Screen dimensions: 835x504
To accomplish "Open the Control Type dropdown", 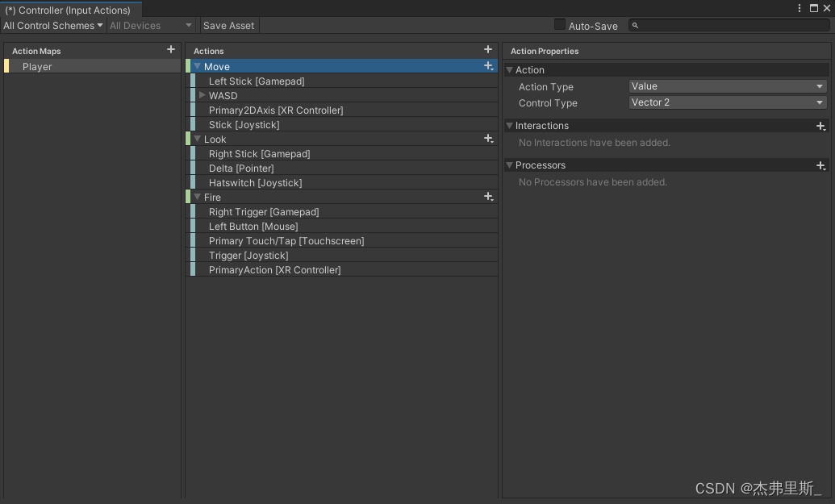I will tap(725, 102).
